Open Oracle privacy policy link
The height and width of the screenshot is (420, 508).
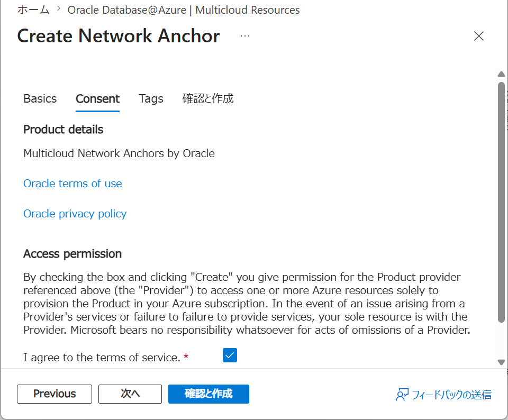point(75,214)
